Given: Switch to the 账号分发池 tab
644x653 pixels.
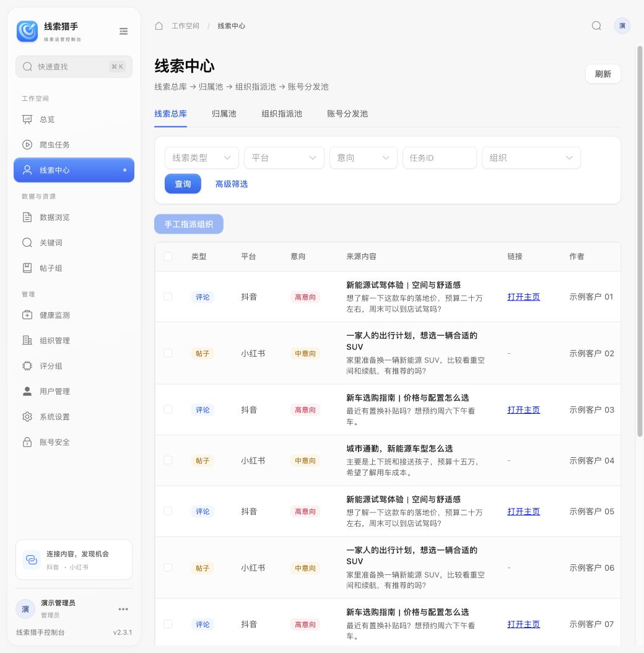Looking at the screenshot, I should click(347, 114).
